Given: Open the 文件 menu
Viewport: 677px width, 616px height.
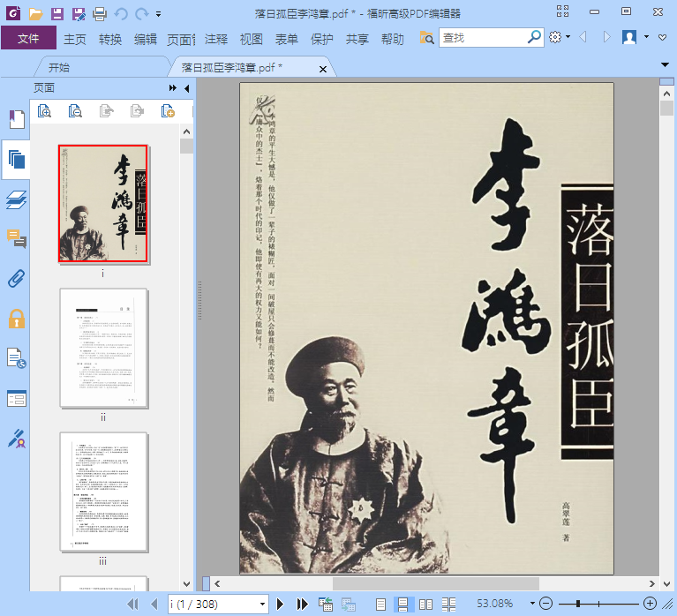Looking at the screenshot, I should click(28, 38).
